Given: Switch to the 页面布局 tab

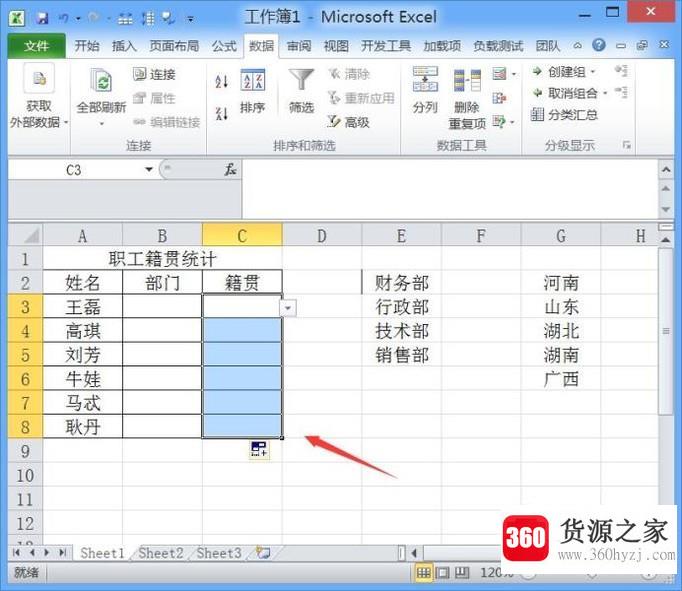Looking at the screenshot, I should click(x=174, y=46).
